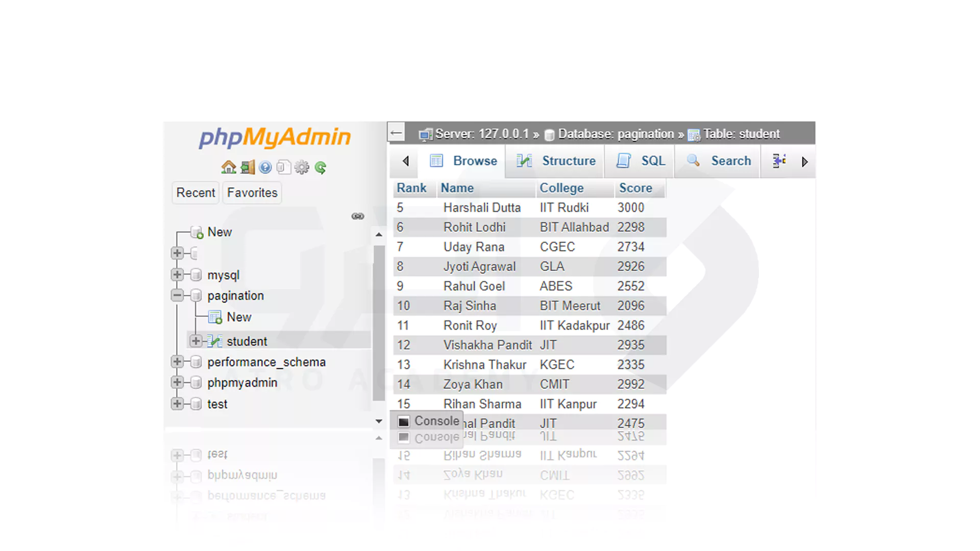This screenshot has height=551, width=980.
Task: Open navigation panel settings gear icon
Action: tap(302, 167)
